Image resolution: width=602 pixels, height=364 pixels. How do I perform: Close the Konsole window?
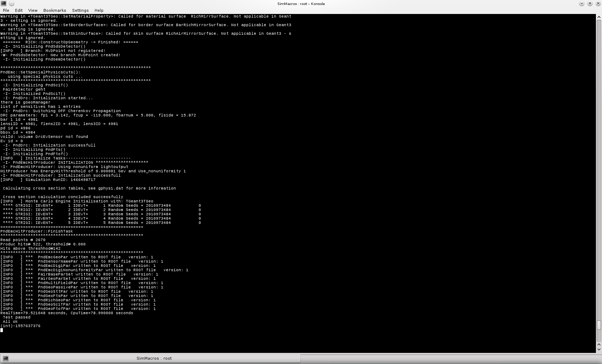pyautogui.click(x=598, y=4)
